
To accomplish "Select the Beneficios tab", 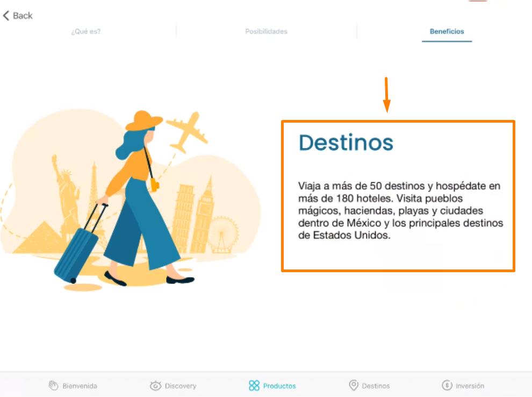I will [x=447, y=32].
